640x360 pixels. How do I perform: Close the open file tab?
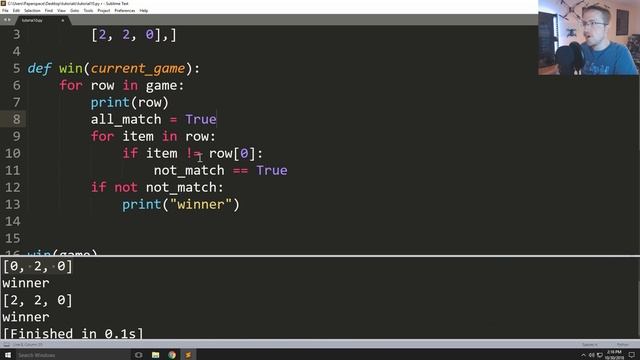(62, 20)
